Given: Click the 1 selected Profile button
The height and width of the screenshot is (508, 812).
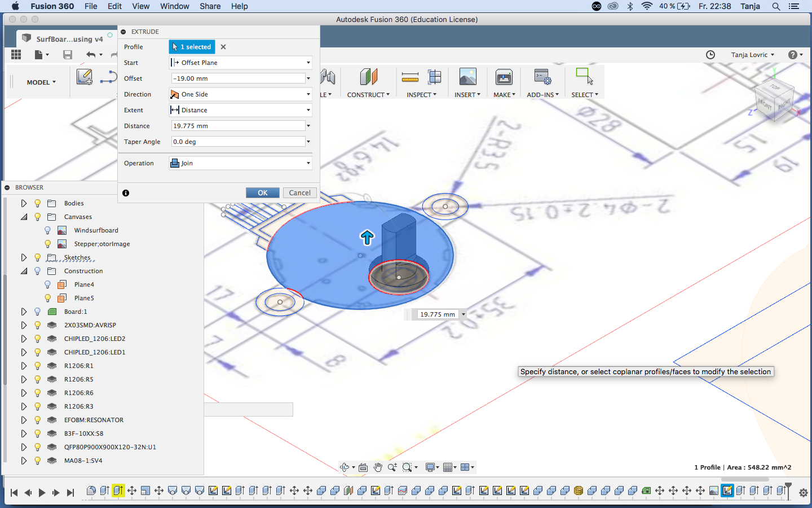Looking at the screenshot, I should pyautogui.click(x=192, y=47).
